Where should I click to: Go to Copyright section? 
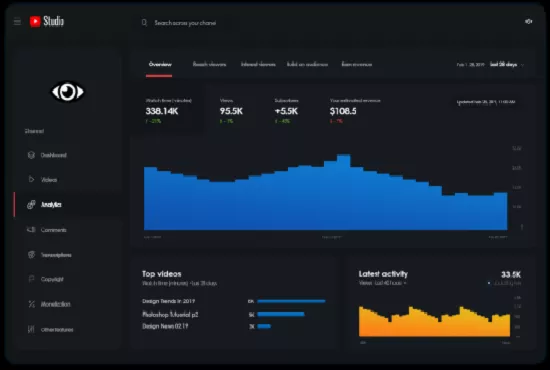click(46, 279)
